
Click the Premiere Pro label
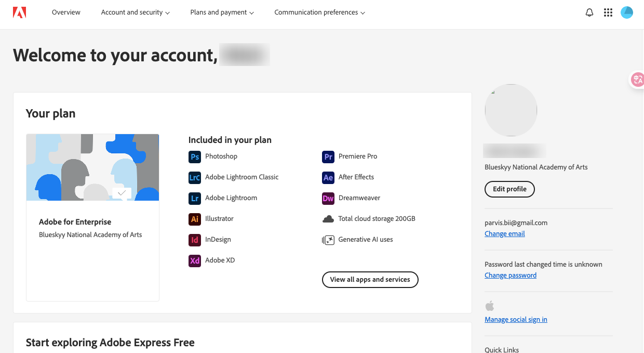point(358,156)
